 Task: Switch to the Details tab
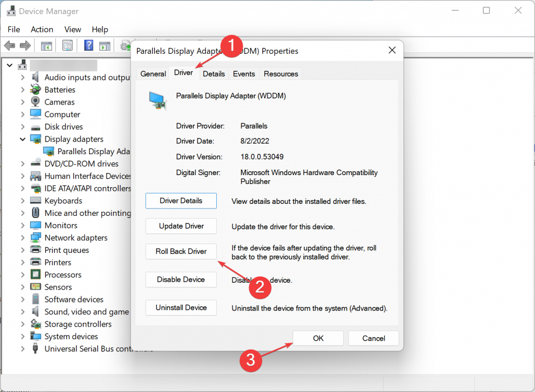214,74
